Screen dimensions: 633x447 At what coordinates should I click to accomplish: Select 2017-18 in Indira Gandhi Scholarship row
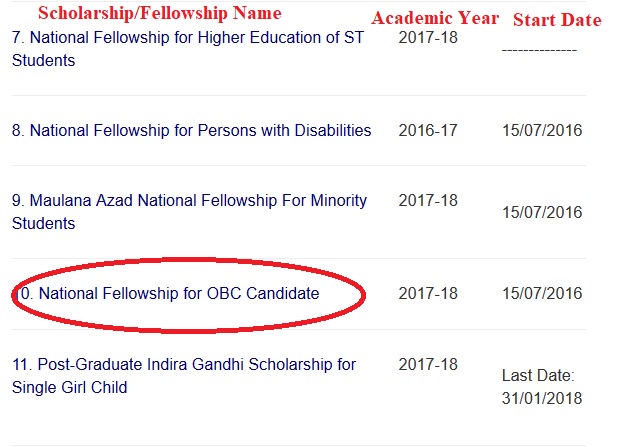(x=428, y=364)
